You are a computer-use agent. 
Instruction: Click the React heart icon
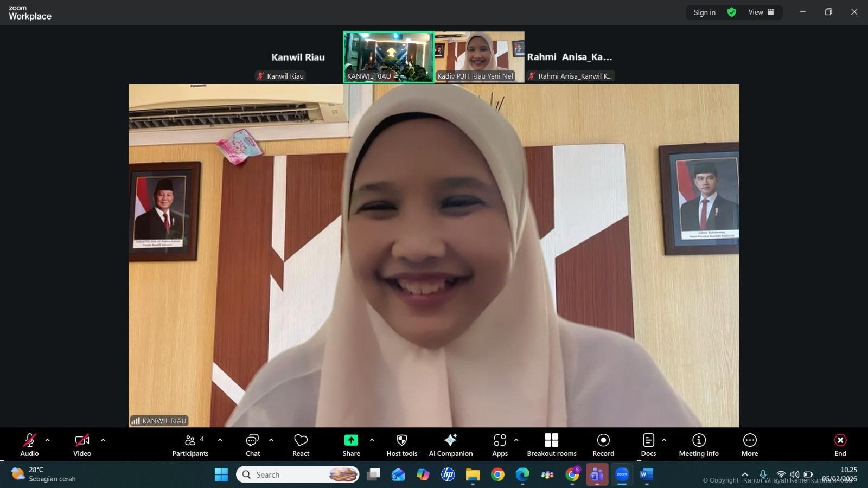click(301, 445)
